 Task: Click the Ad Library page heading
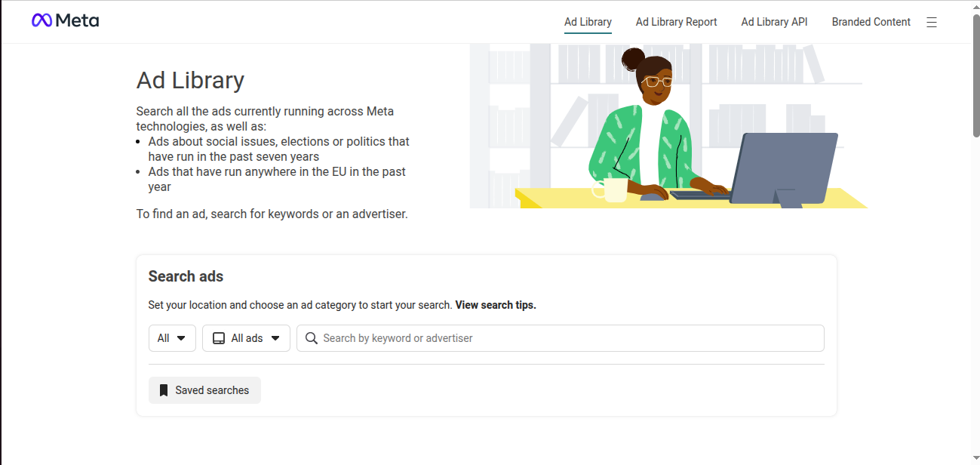[190, 80]
